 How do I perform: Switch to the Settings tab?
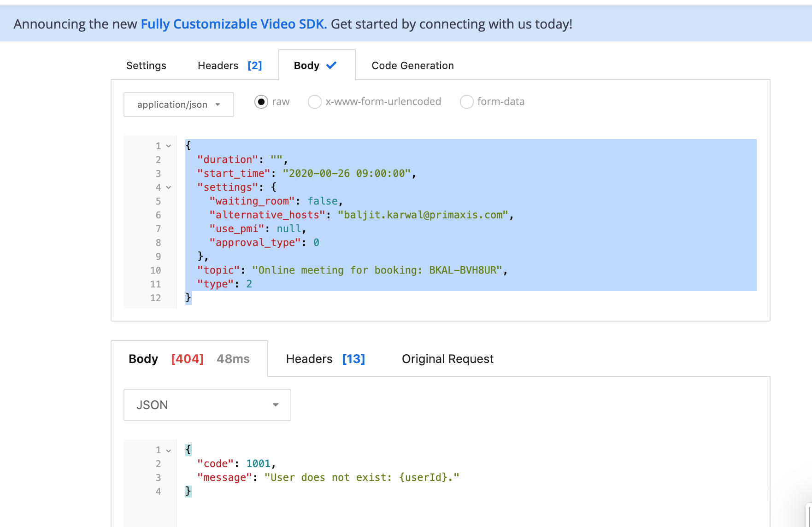point(146,65)
